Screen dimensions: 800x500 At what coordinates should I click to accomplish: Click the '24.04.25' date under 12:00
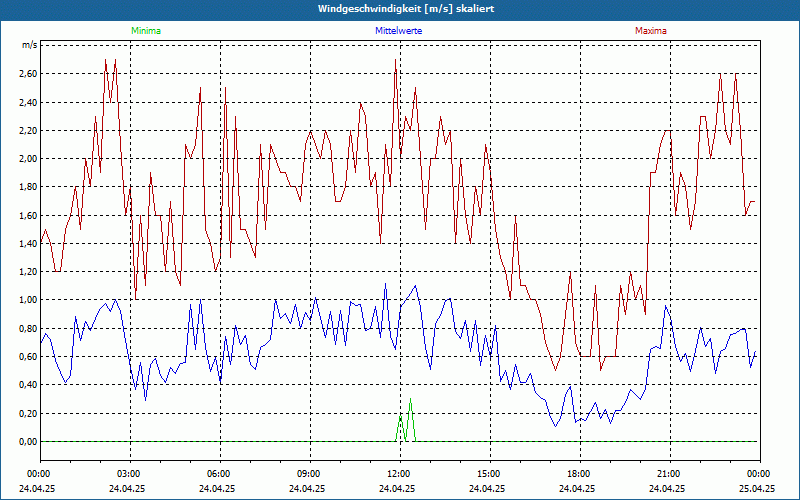point(397,488)
